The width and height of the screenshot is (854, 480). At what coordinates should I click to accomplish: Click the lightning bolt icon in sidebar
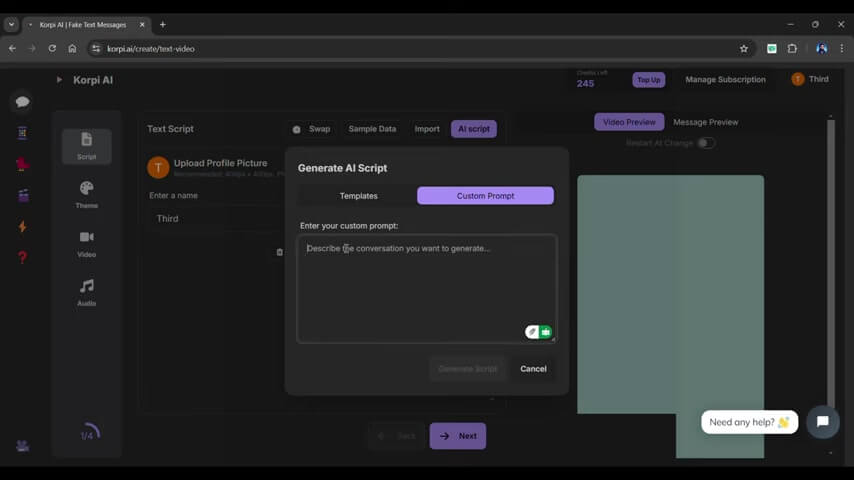[x=22, y=227]
